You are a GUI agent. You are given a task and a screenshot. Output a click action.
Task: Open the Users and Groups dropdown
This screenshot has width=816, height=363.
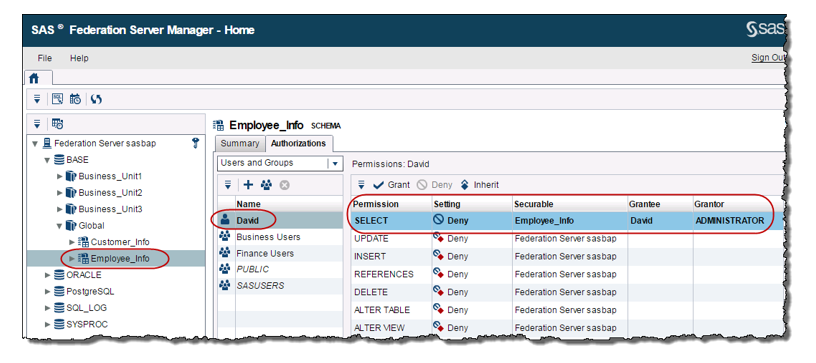click(335, 163)
